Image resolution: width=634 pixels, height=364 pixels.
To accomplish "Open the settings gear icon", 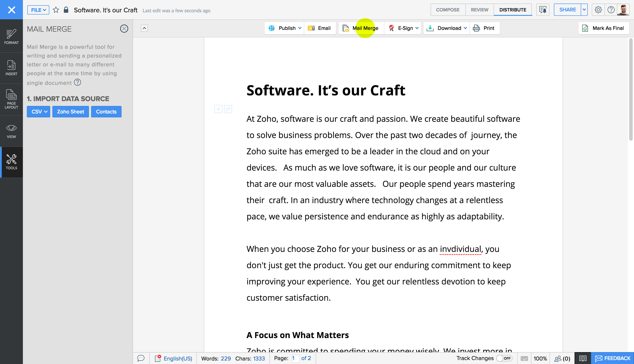I will click(x=598, y=10).
